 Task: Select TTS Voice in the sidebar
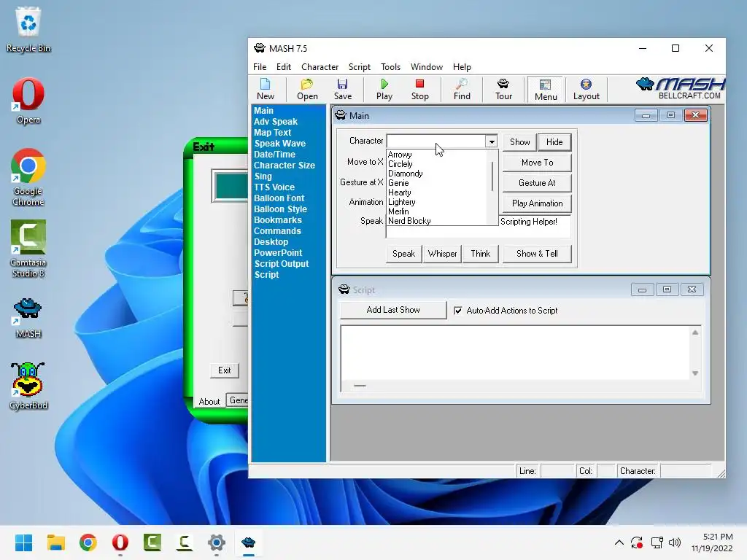[x=274, y=187]
